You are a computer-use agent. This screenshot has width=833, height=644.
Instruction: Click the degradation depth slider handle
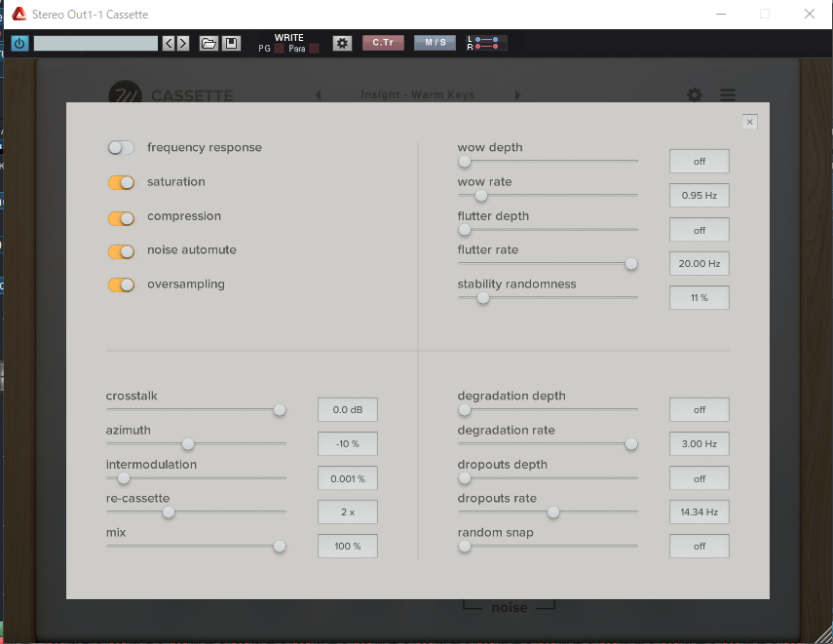pos(465,409)
